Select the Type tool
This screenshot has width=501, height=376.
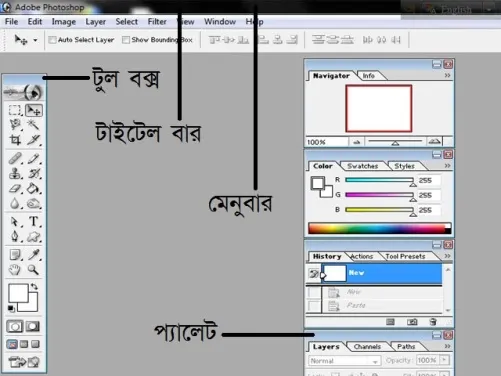[x=34, y=222]
